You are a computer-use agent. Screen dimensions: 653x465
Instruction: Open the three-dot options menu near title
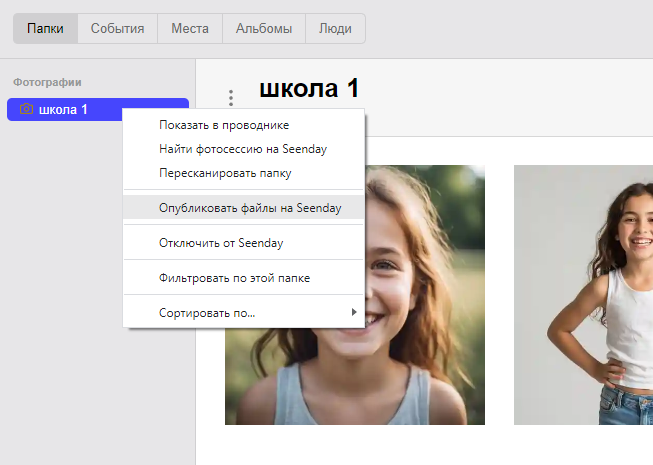click(x=231, y=98)
